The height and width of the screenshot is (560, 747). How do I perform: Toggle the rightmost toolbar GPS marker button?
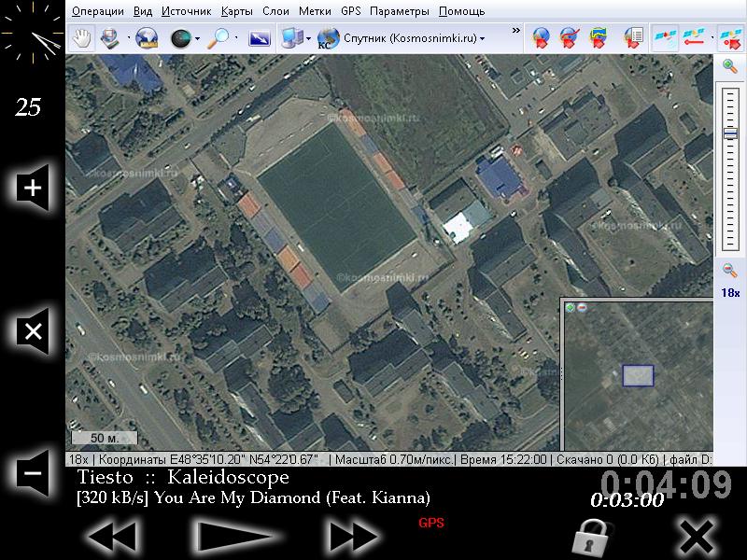(728, 38)
